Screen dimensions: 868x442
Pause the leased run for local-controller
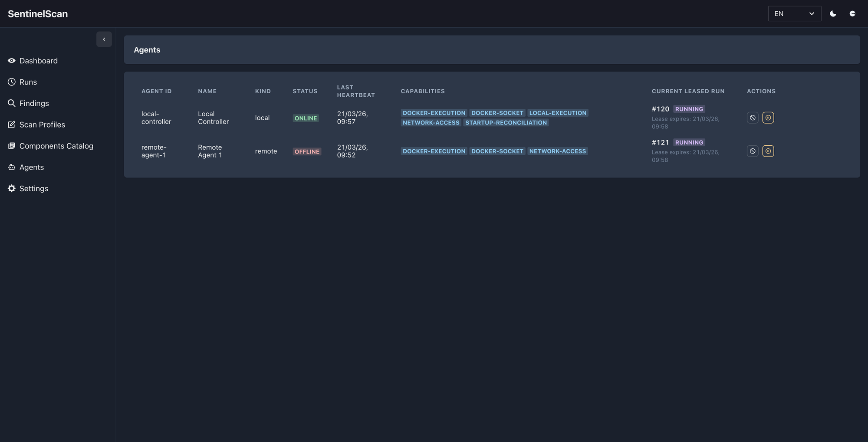768,117
